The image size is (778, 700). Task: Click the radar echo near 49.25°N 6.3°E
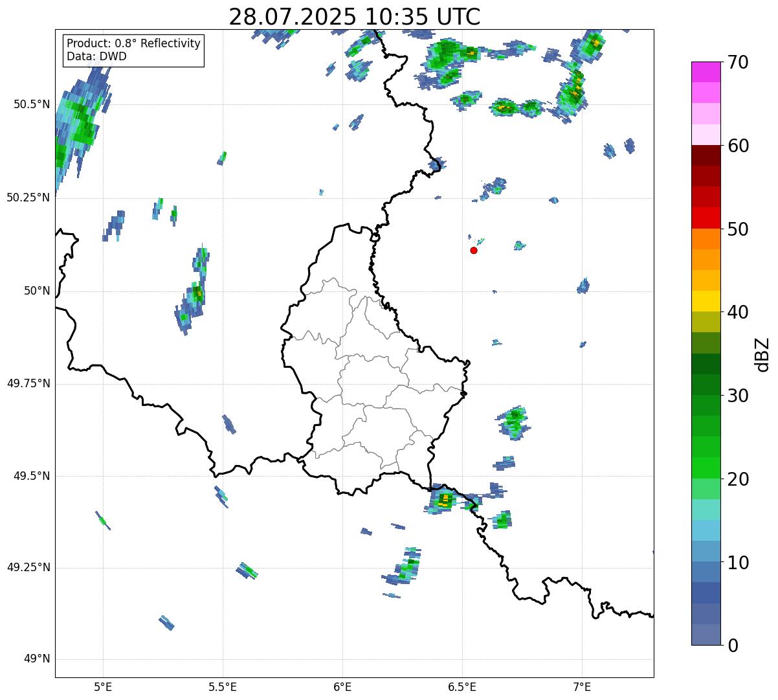[404, 566]
